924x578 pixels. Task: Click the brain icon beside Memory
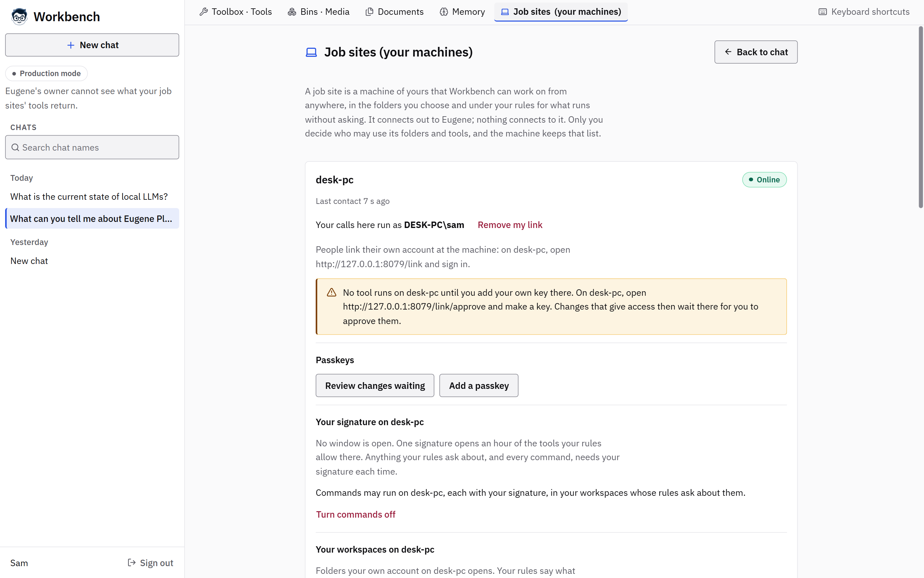tap(444, 12)
